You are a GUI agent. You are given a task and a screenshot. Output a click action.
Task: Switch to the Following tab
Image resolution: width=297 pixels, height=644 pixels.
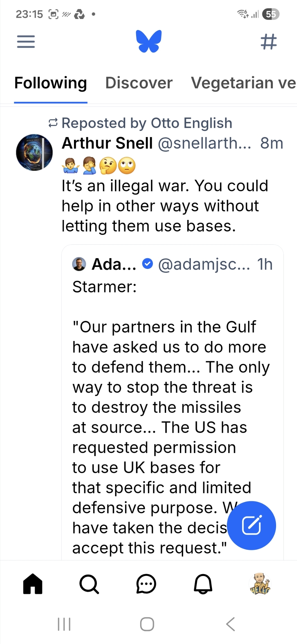51,83
